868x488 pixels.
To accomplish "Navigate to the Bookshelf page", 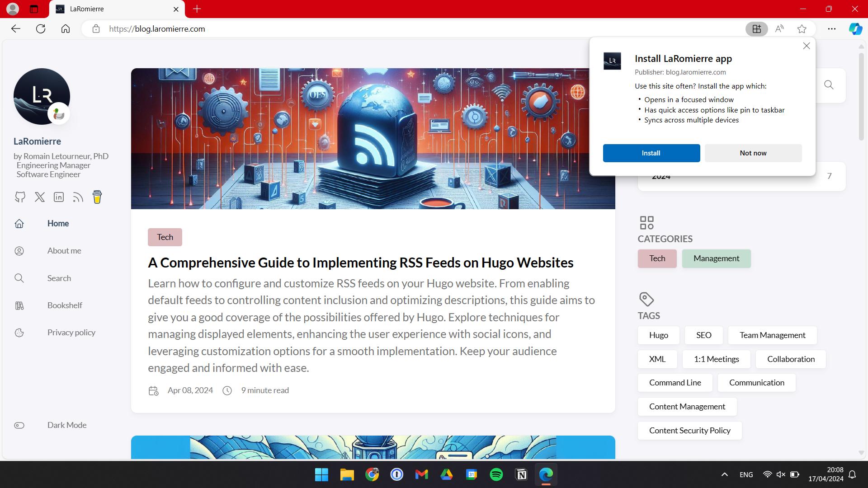I will [x=64, y=305].
